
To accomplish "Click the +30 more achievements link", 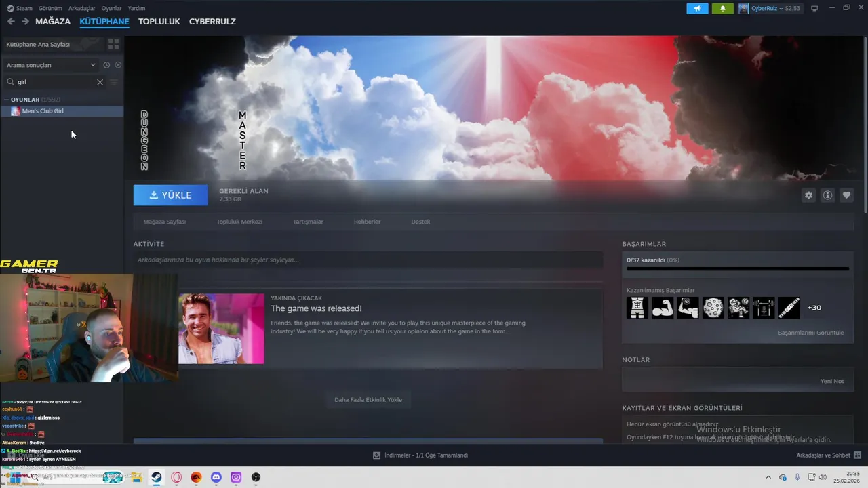I will 814,308.
